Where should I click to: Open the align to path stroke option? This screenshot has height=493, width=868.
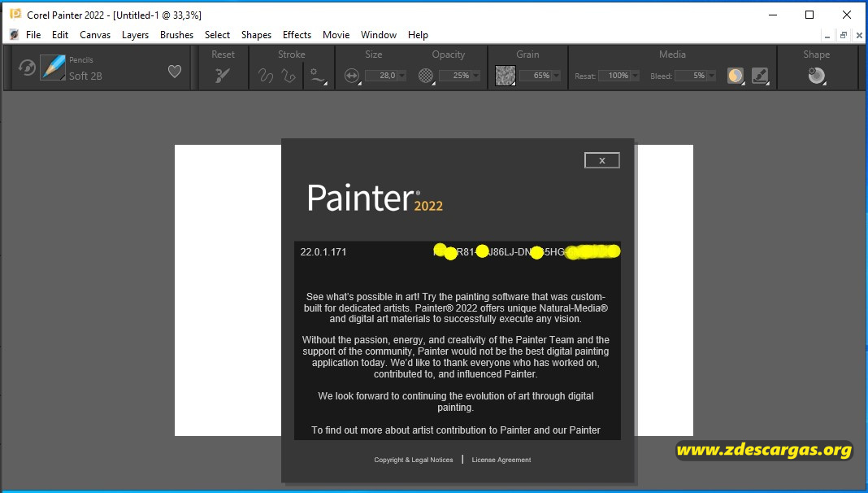(x=318, y=76)
